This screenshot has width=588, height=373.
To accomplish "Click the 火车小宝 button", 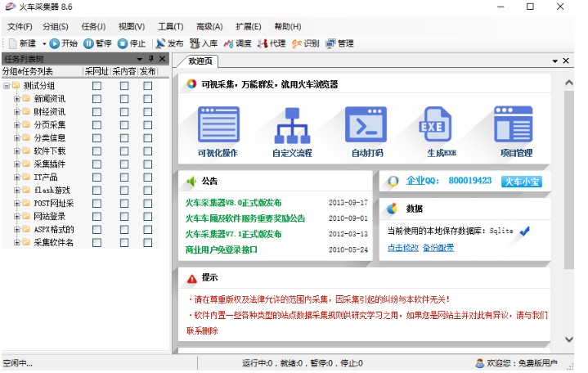I will tap(521, 182).
